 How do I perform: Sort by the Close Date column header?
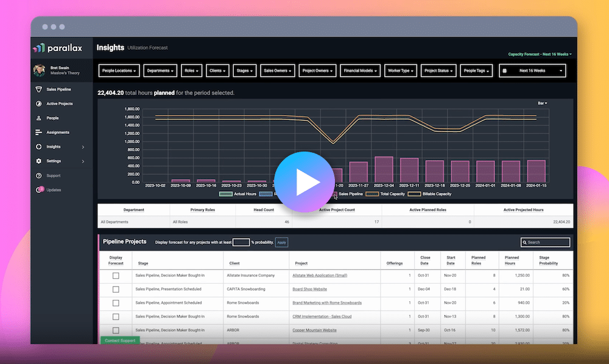pos(425,261)
